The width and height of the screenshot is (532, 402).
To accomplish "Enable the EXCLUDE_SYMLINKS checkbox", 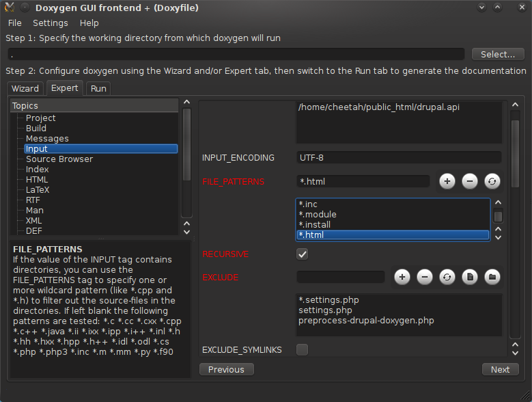I will (302, 349).
